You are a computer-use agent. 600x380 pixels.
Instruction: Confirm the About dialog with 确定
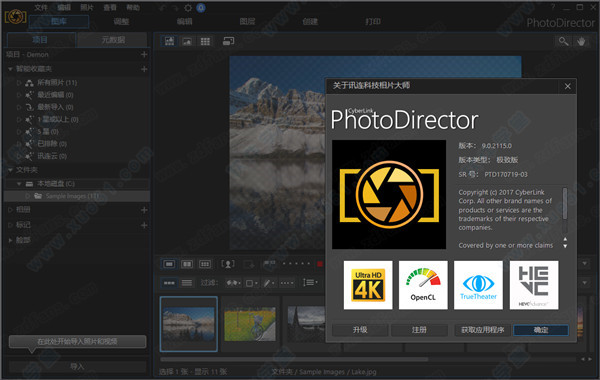[541, 330]
